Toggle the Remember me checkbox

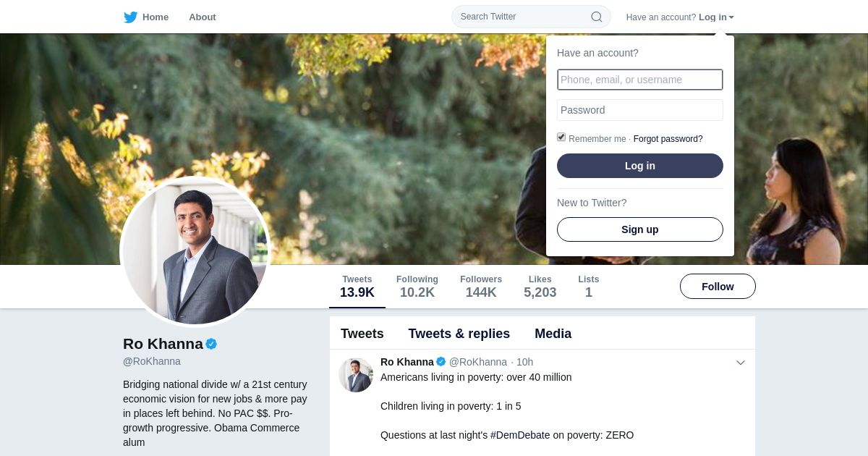coord(561,138)
